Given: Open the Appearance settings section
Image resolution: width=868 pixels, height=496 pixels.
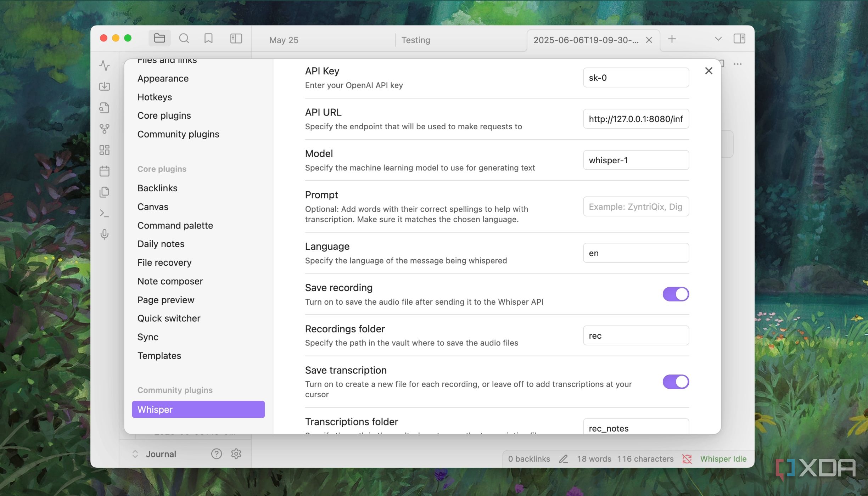Looking at the screenshot, I should pyautogui.click(x=163, y=78).
